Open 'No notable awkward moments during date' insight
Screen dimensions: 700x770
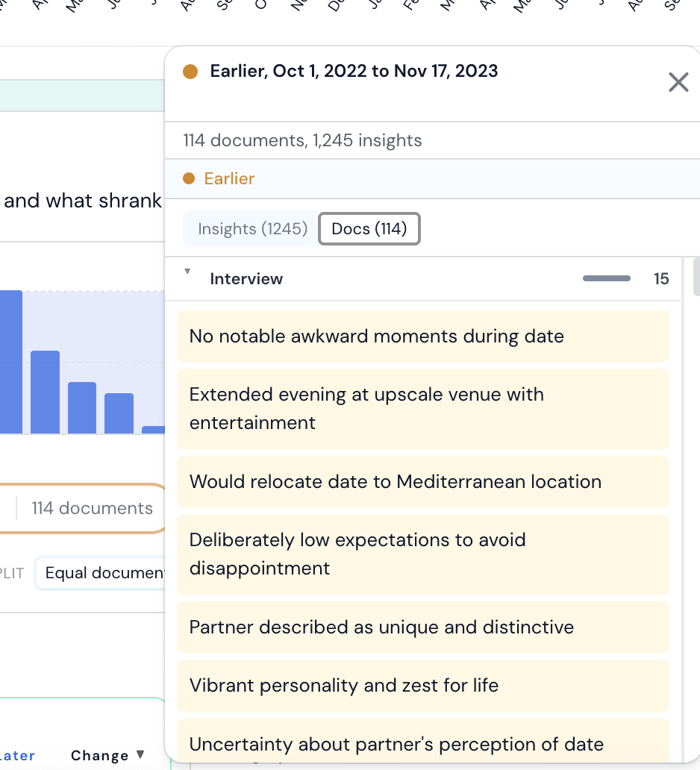[423, 337]
